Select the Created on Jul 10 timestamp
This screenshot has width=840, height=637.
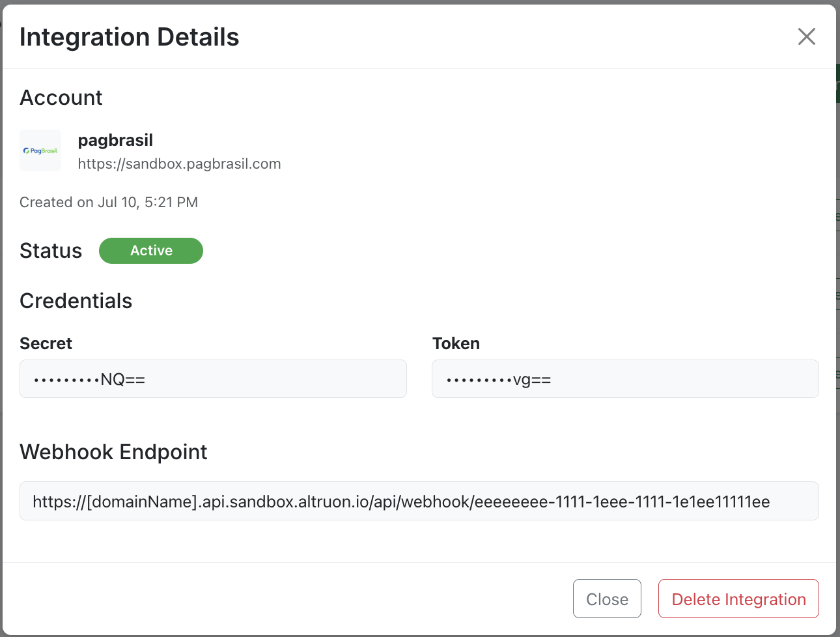108,202
